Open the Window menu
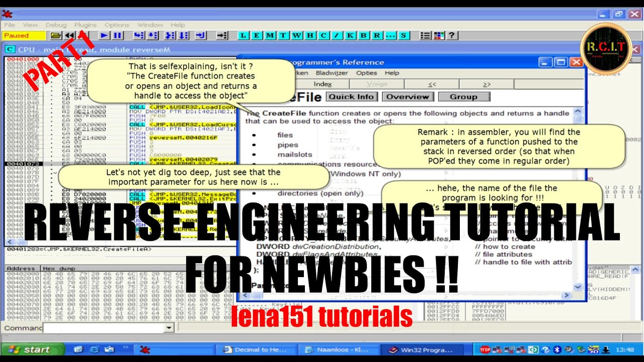The width and height of the screenshot is (644, 362). [150, 25]
